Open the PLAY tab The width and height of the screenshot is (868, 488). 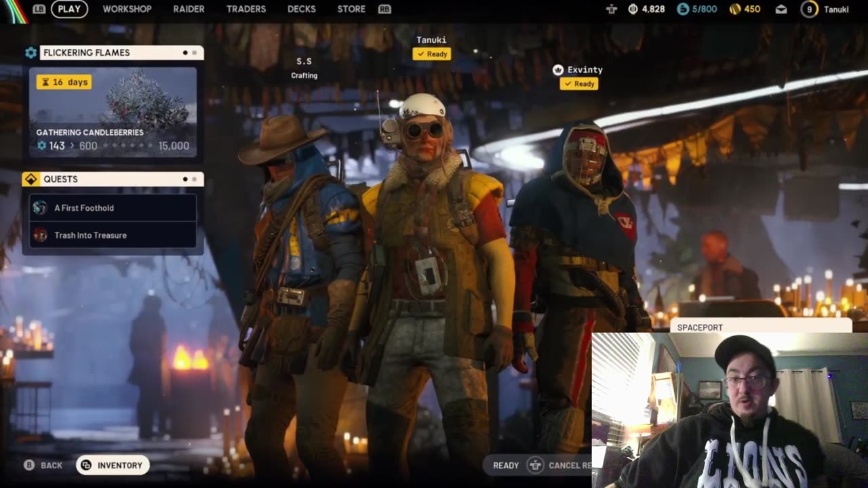69,9
